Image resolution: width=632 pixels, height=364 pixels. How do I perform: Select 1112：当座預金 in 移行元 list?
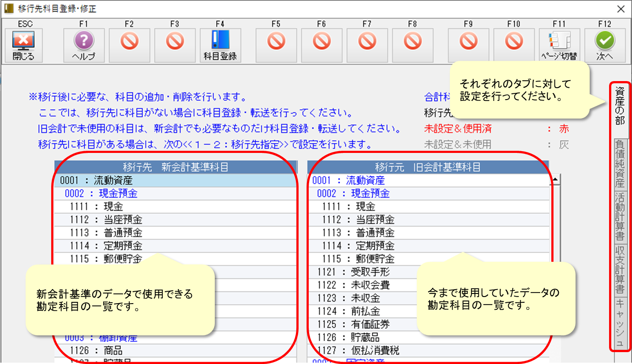[429, 219]
